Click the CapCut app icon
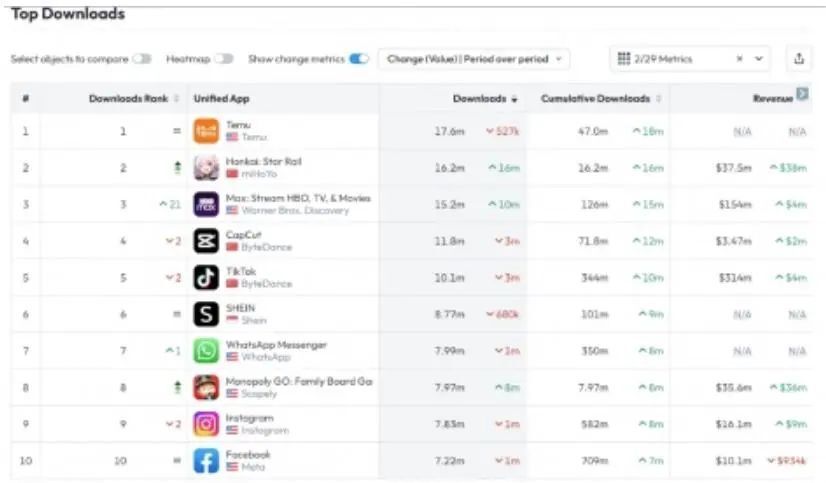 click(x=205, y=241)
